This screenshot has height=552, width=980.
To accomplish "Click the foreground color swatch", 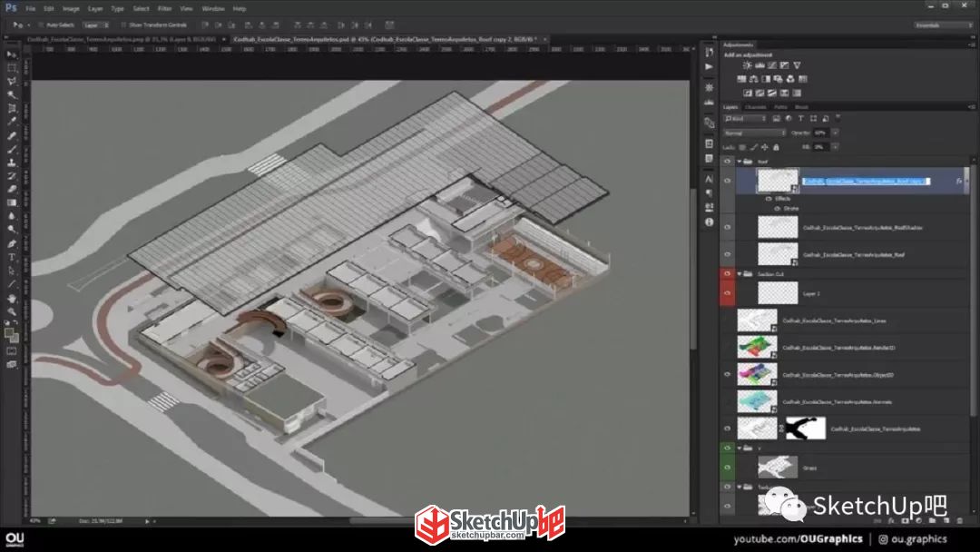I will pyautogui.click(x=9, y=333).
